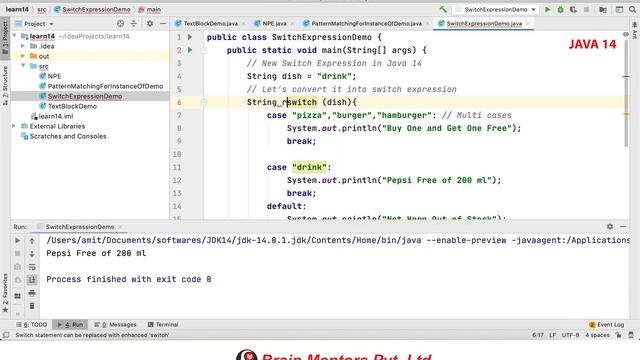Select learn14.iml file
This screenshot has width=640, height=360.
pos(56,116)
